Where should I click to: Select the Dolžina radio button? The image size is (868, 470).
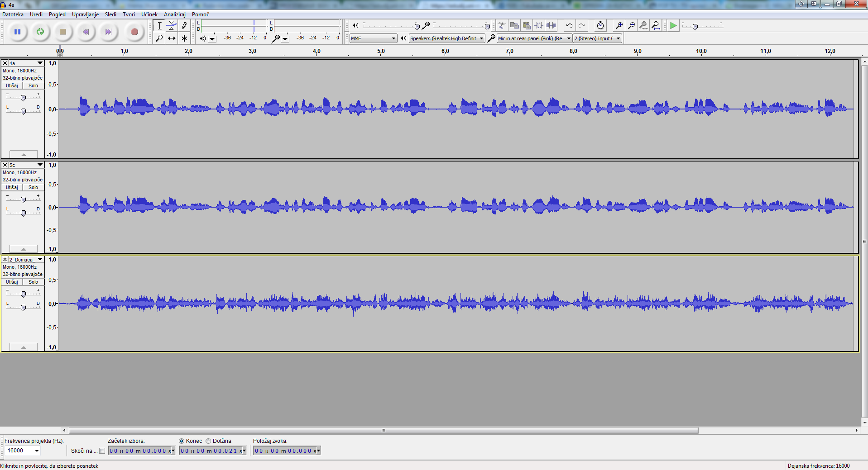pyautogui.click(x=208, y=441)
